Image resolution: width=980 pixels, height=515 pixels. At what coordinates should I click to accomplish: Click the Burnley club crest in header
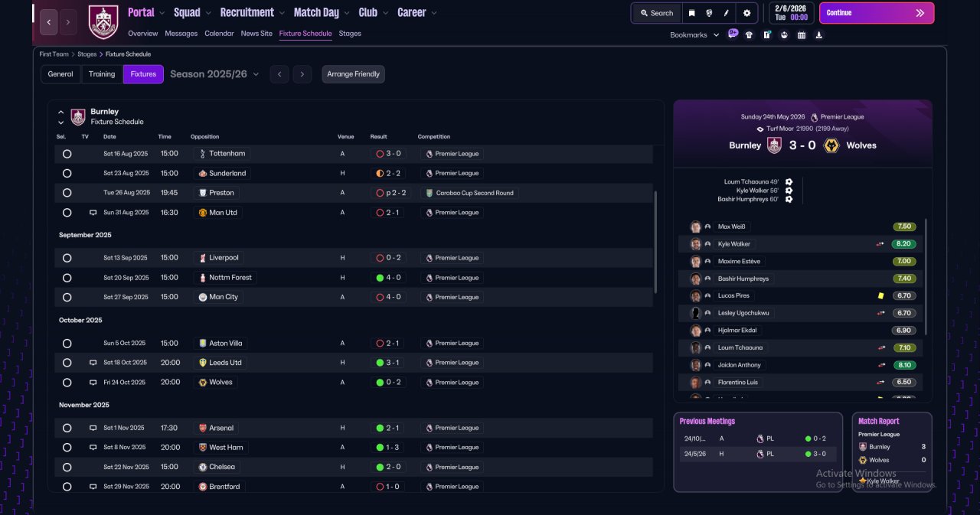[x=103, y=21]
